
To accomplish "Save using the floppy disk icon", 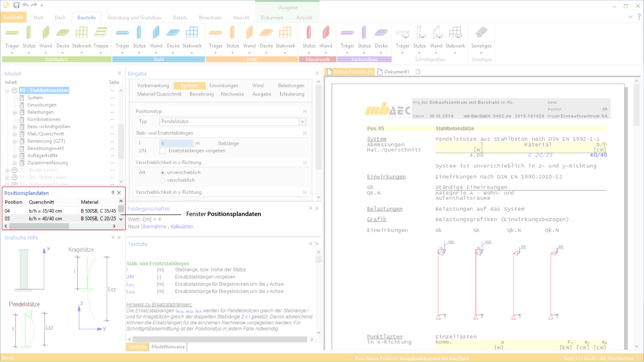I will [x=17, y=5].
